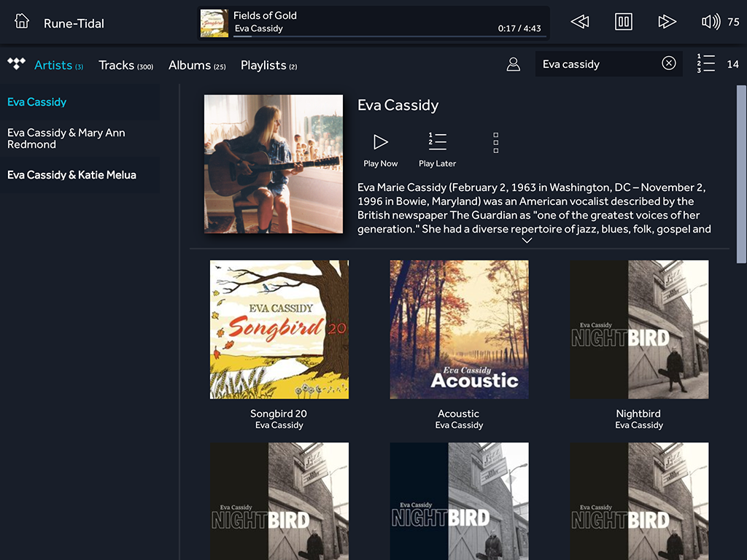747x560 pixels.
Task: Add Eva Cassidy to Play Later
Action: [438, 149]
